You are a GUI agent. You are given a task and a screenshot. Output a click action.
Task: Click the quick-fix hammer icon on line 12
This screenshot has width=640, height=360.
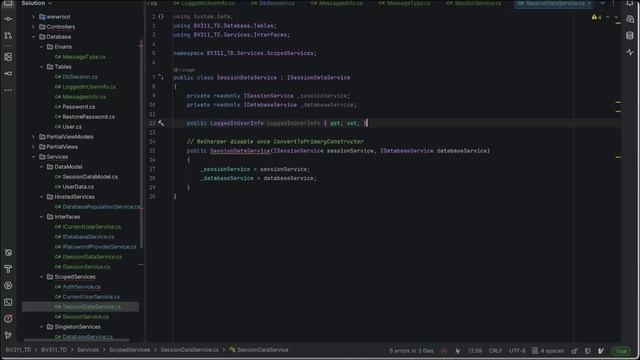point(161,123)
